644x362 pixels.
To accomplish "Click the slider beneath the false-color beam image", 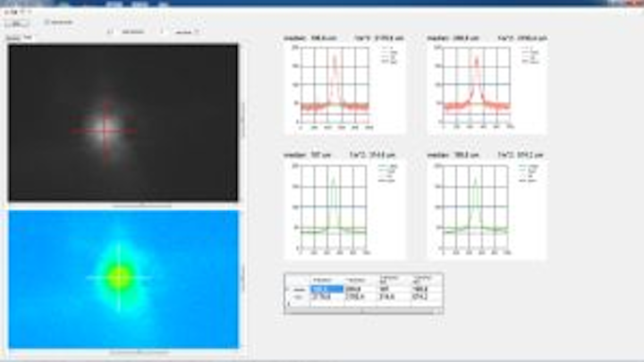I will click(139, 352).
